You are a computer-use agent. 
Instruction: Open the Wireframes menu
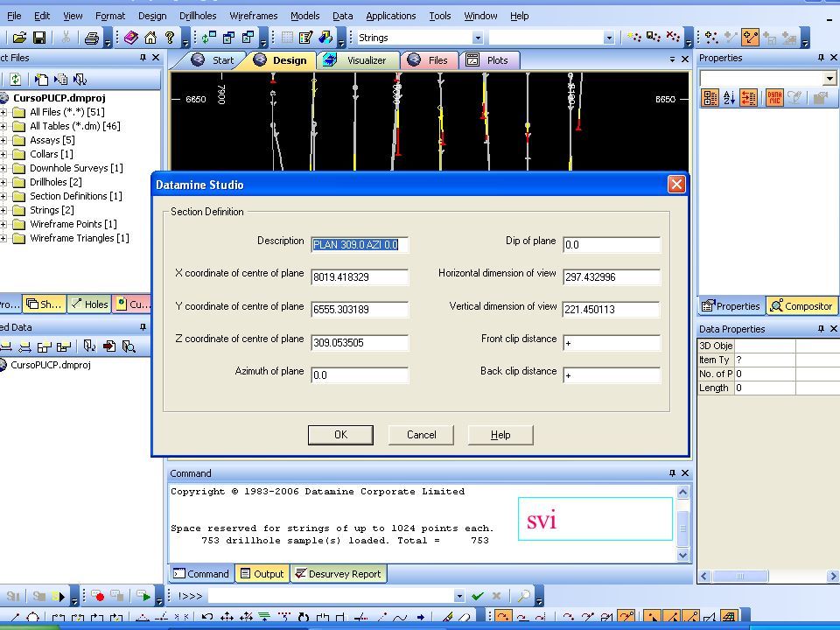(254, 16)
